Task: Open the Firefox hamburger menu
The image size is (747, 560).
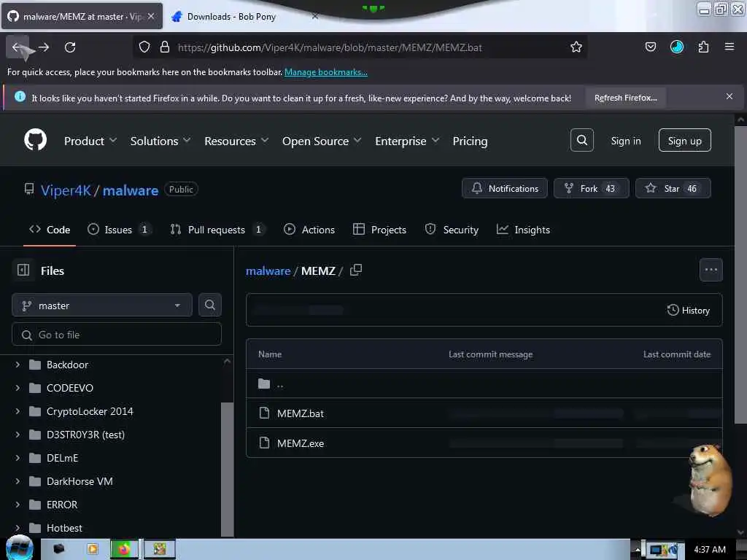Action: [729, 47]
